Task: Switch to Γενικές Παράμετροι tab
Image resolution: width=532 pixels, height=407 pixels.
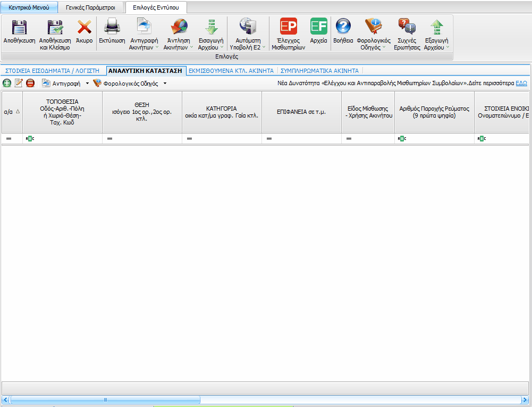Action: pos(90,7)
